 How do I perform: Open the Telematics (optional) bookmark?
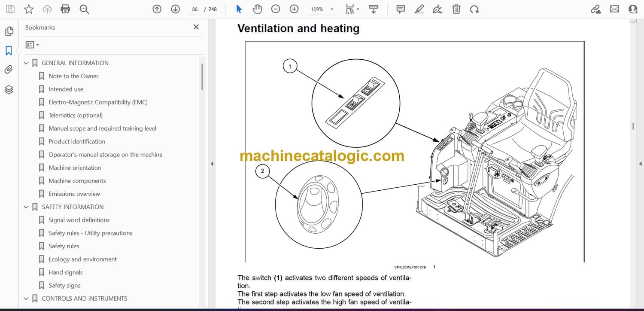click(76, 115)
